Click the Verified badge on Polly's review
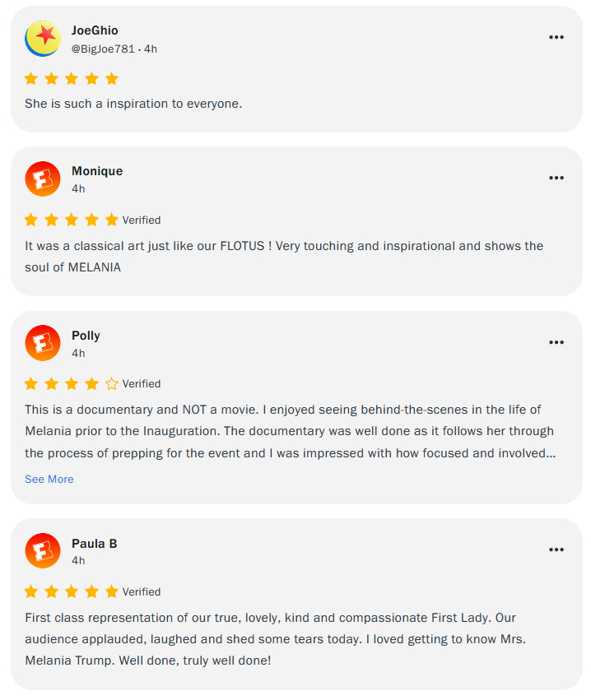591x700 pixels. point(142,383)
